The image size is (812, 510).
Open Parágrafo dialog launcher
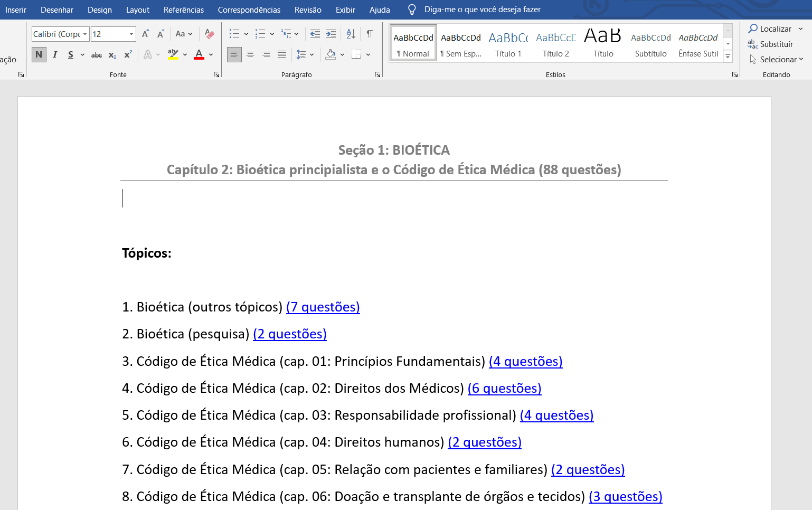coord(377,75)
